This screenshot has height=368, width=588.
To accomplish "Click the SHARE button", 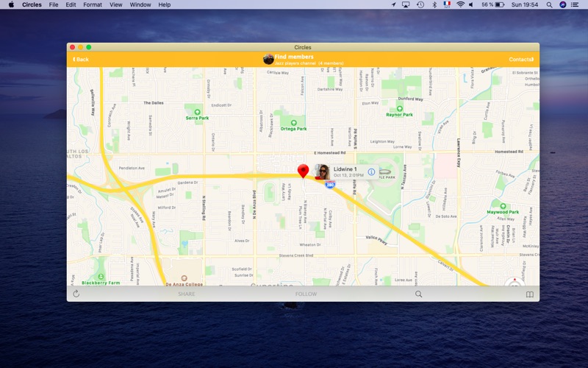I will tap(187, 294).
